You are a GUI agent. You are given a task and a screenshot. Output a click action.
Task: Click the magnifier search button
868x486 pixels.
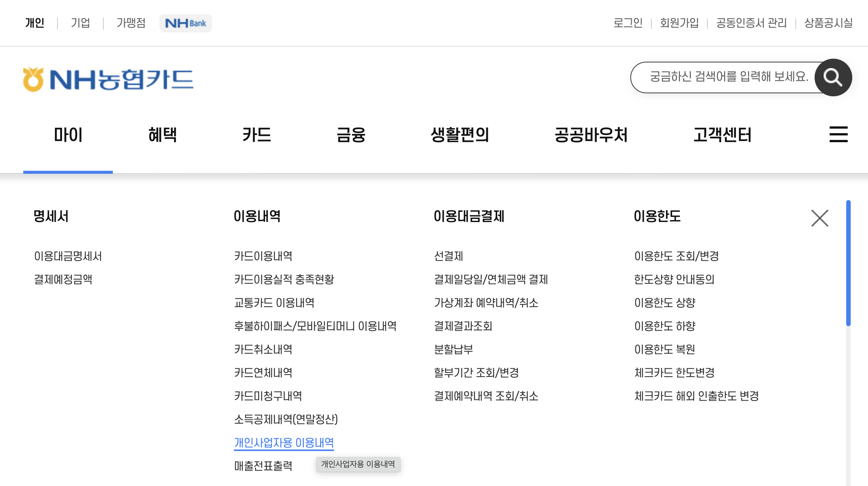(x=833, y=77)
